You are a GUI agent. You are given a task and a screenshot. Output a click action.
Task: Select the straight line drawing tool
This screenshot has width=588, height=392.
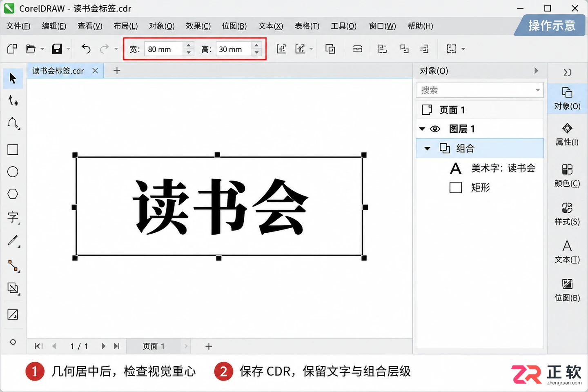(x=13, y=241)
